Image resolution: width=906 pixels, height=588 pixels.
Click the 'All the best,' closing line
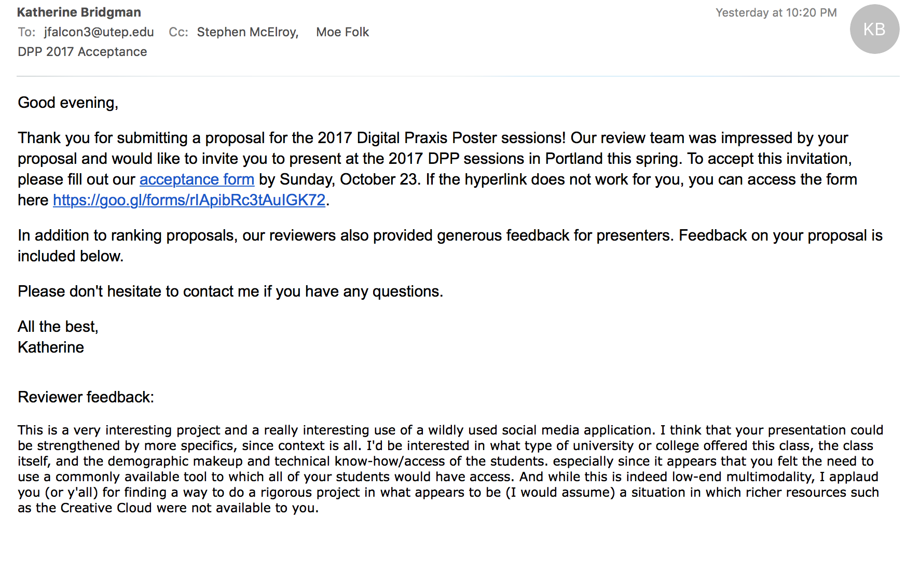(58, 327)
